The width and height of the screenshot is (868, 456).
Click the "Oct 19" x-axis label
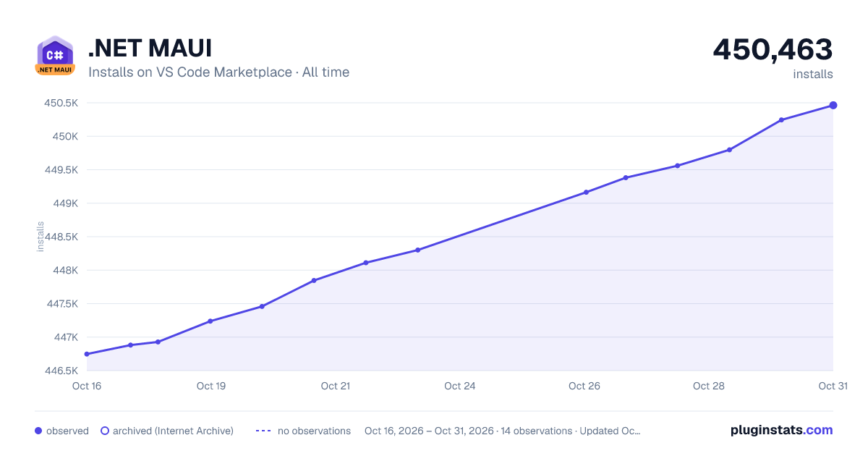211,386
